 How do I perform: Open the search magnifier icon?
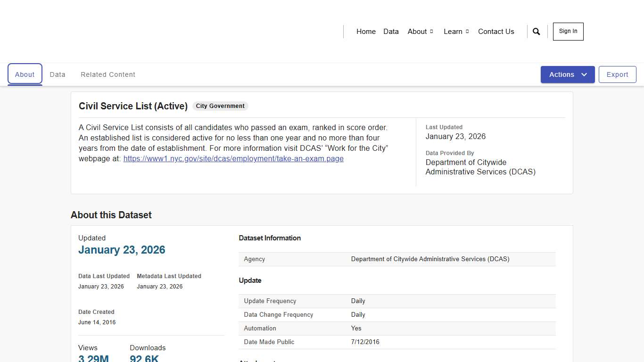tap(536, 31)
